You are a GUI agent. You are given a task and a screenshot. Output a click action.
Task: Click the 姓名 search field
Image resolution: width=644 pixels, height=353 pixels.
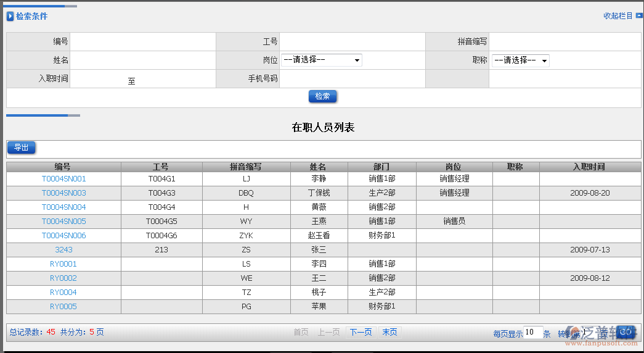pyautogui.click(x=142, y=60)
